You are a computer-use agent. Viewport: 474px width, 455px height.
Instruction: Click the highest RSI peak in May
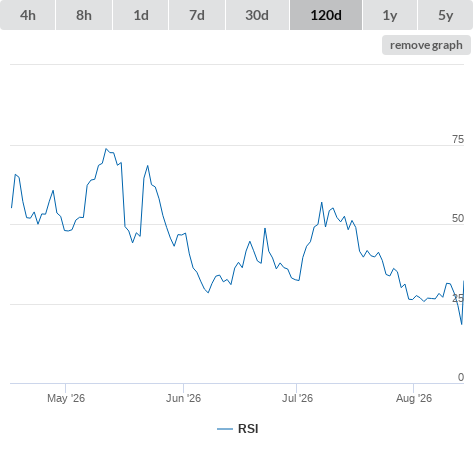click(106, 149)
